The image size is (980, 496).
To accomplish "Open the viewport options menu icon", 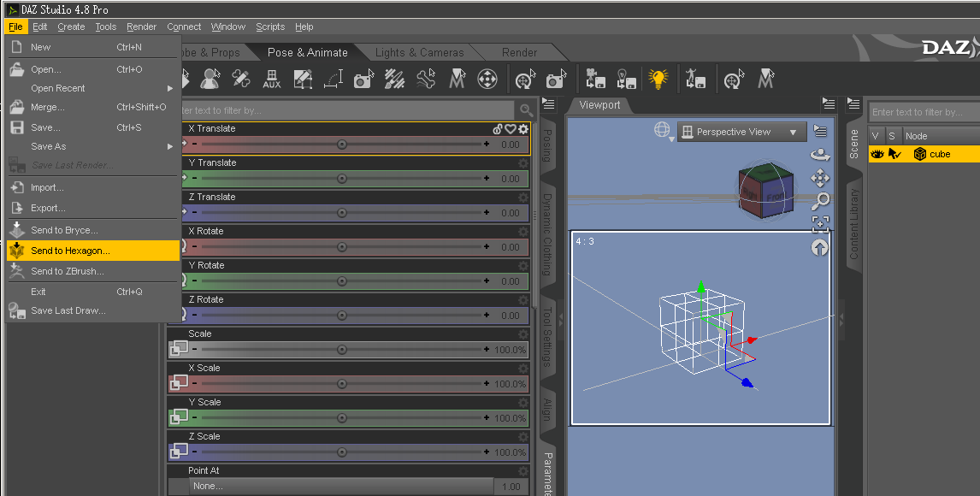I will (x=820, y=131).
